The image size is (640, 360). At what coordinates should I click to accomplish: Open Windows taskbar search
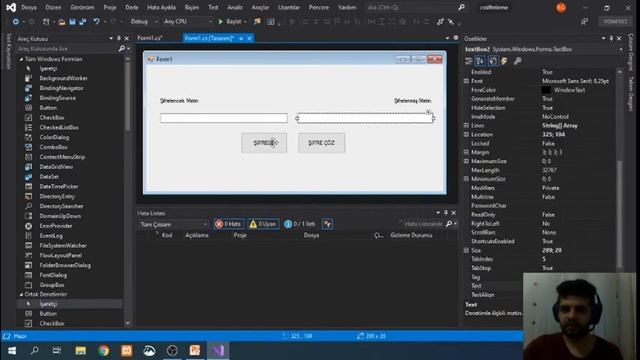tap(35, 351)
